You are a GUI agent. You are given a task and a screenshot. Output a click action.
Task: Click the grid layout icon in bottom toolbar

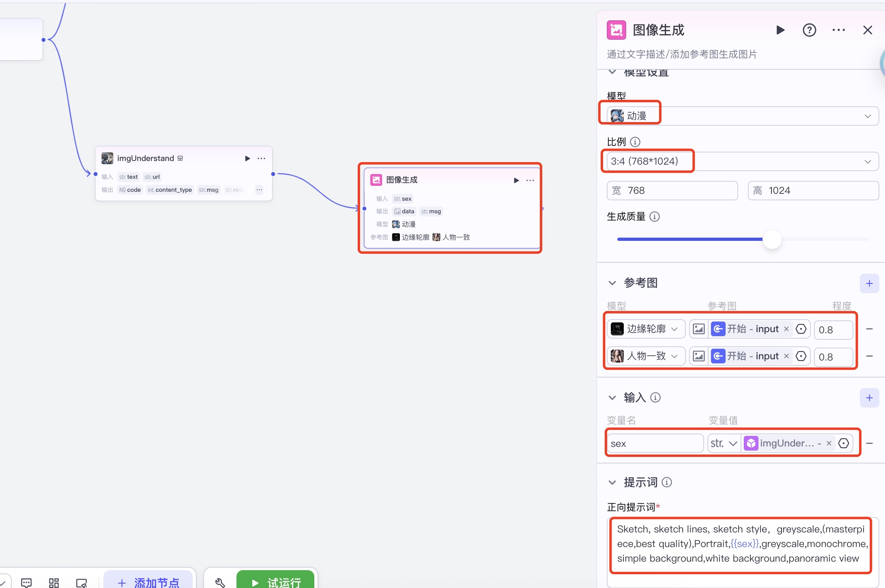54,583
